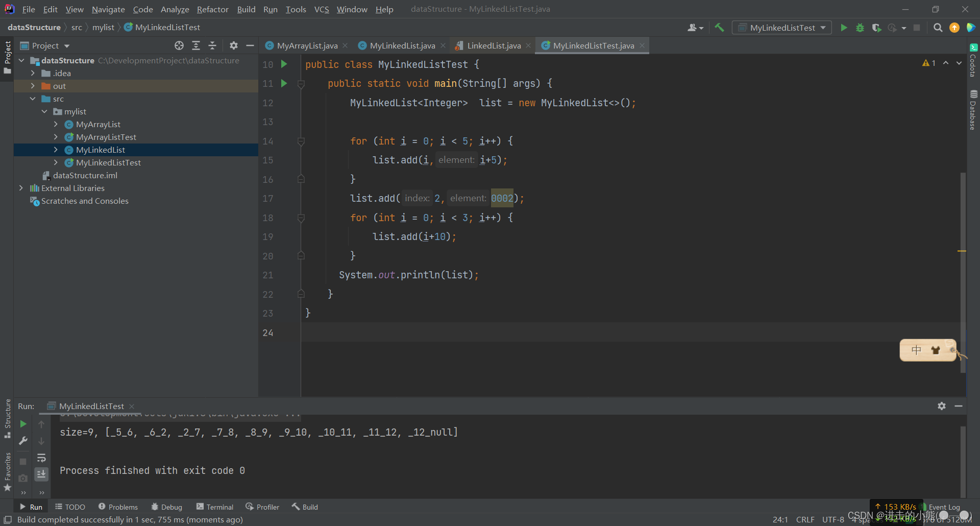The height and width of the screenshot is (526, 980).
Task: Collapse all in Project panel
Action: click(212, 45)
